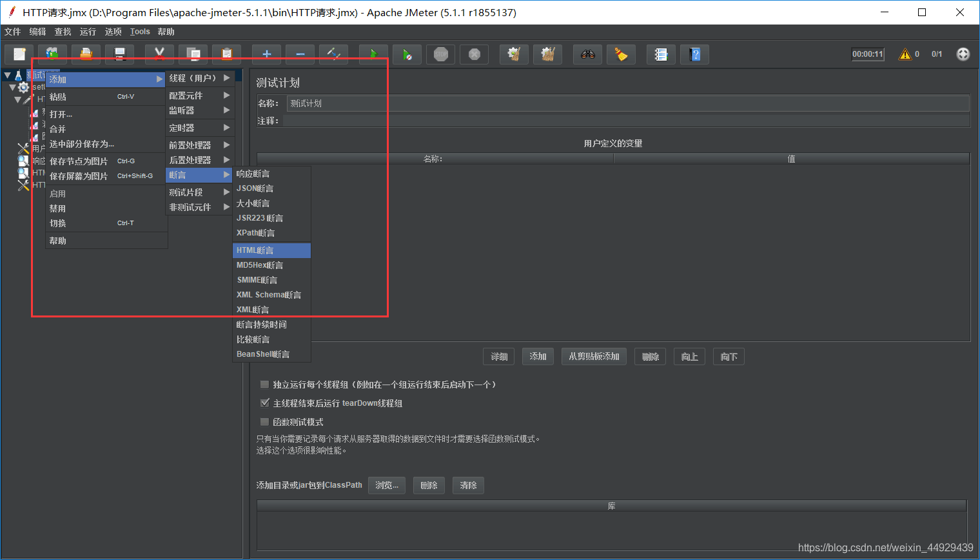Screen dimensions: 980x560
Task: Choose HTML断言 from assertion submenu
Action: click(271, 250)
